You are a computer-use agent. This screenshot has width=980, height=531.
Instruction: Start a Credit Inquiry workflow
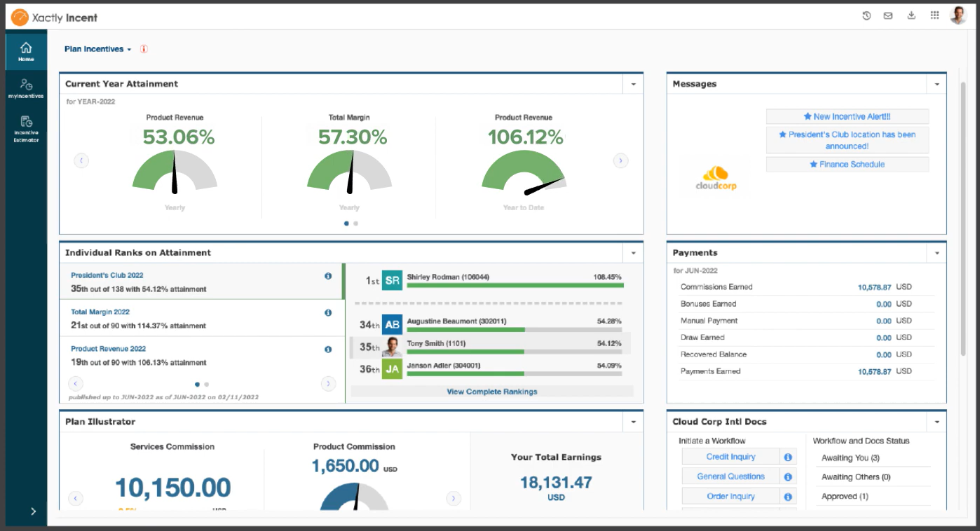point(730,457)
